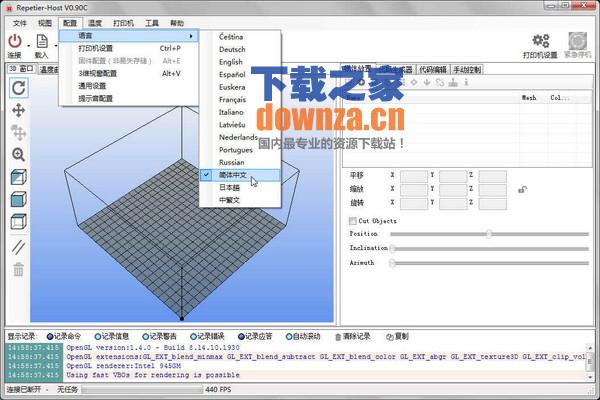Select the move view arrows tool

click(x=18, y=111)
